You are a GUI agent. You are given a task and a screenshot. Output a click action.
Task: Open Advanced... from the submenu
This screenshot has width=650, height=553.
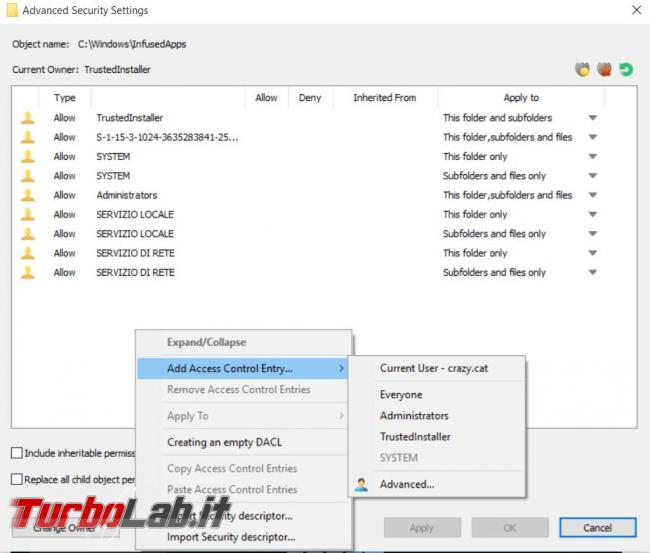point(437,484)
